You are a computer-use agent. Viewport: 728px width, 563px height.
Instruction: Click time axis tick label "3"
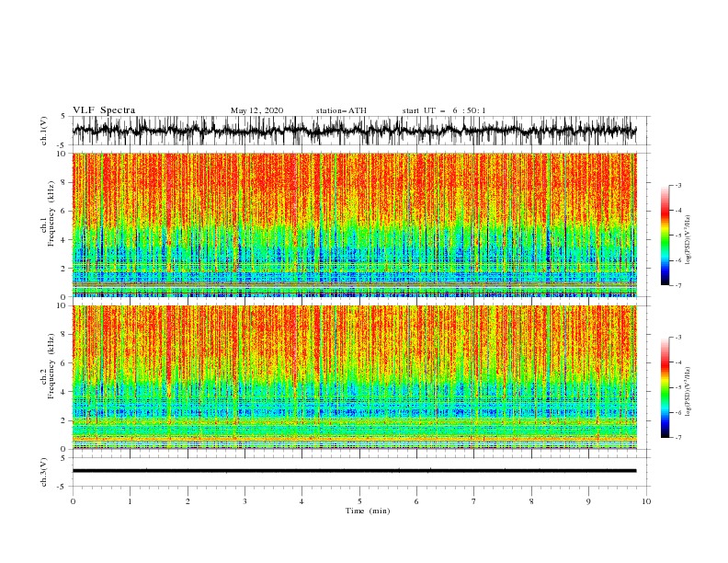[x=245, y=501]
